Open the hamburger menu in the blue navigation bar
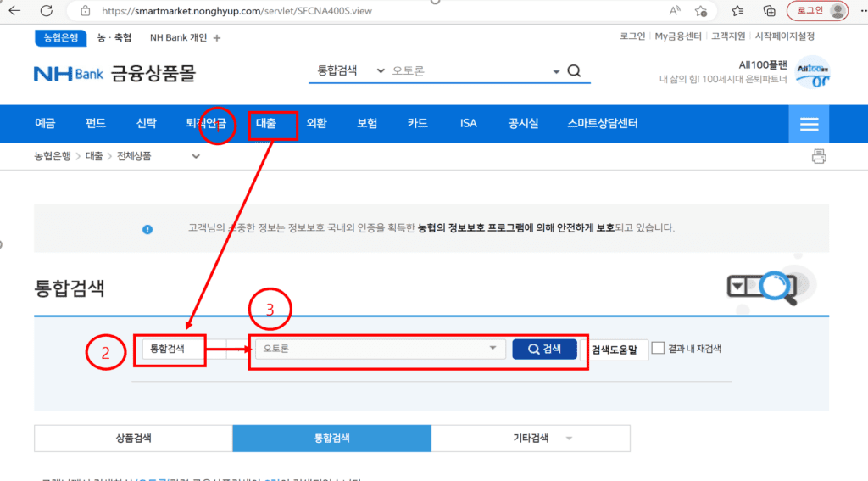The image size is (868, 481). [809, 124]
